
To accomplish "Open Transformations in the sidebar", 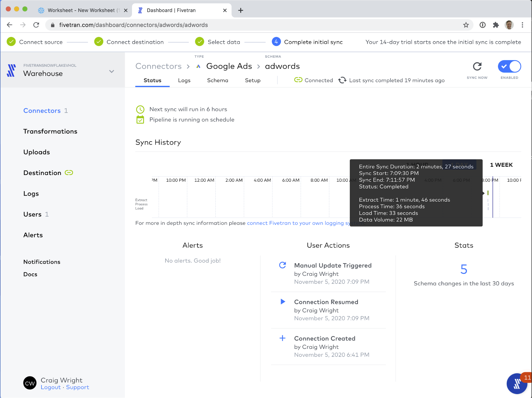I will [50, 131].
